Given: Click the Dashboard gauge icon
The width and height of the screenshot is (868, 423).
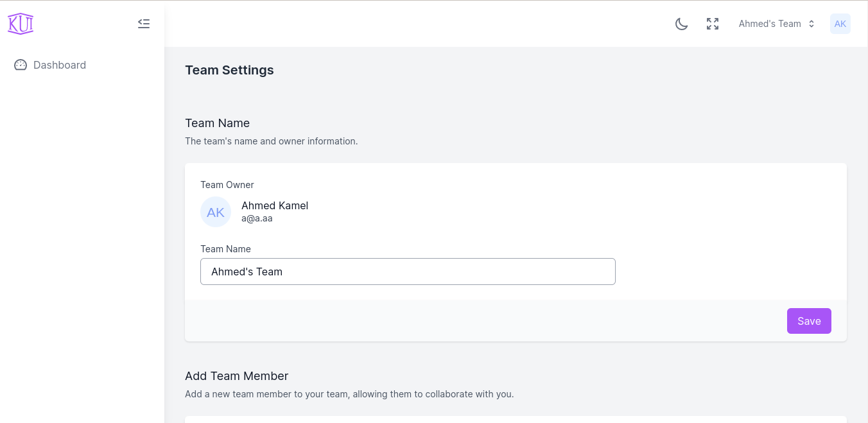Looking at the screenshot, I should point(21,65).
